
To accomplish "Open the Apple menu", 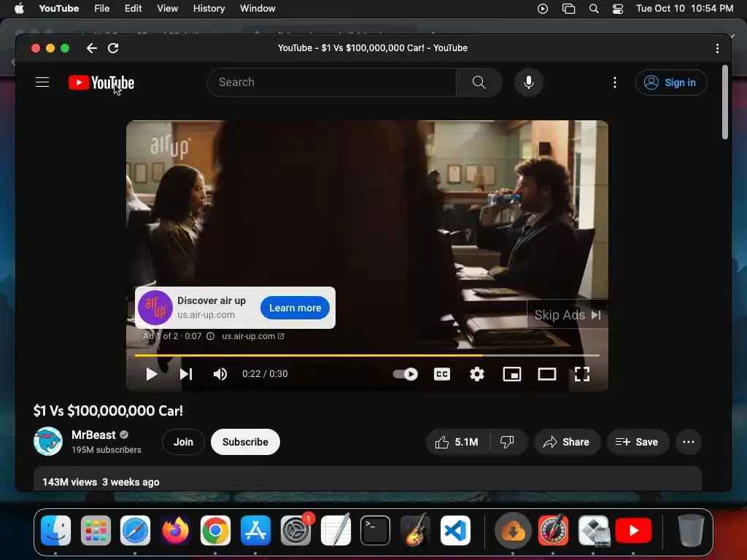I will [x=19, y=9].
